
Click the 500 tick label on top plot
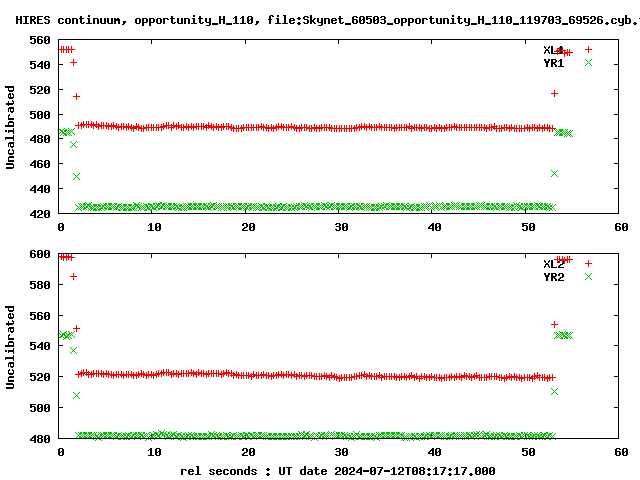pyautogui.click(x=40, y=115)
